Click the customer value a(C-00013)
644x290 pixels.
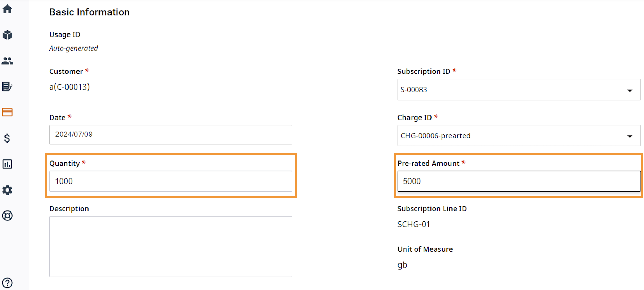(x=70, y=87)
